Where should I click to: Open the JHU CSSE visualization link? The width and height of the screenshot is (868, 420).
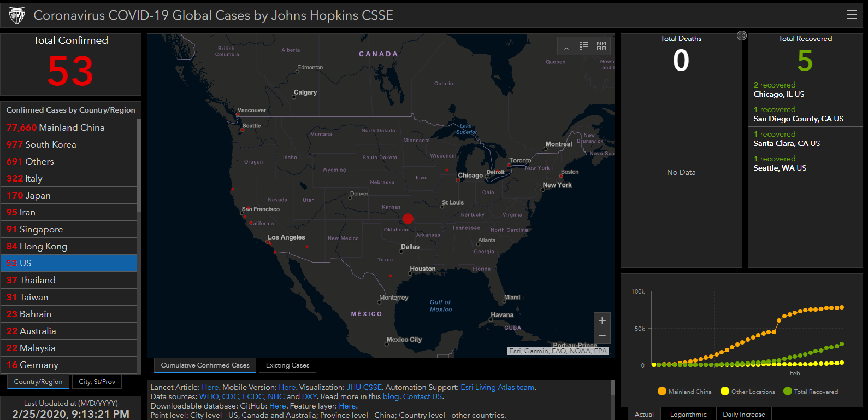pos(364,387)
